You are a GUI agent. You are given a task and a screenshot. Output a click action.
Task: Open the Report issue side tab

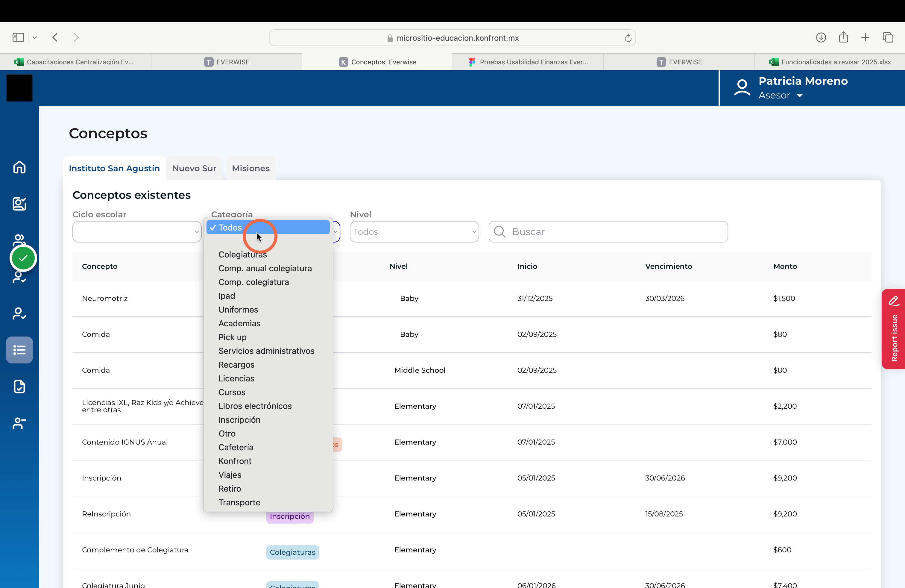coord(894,329)
